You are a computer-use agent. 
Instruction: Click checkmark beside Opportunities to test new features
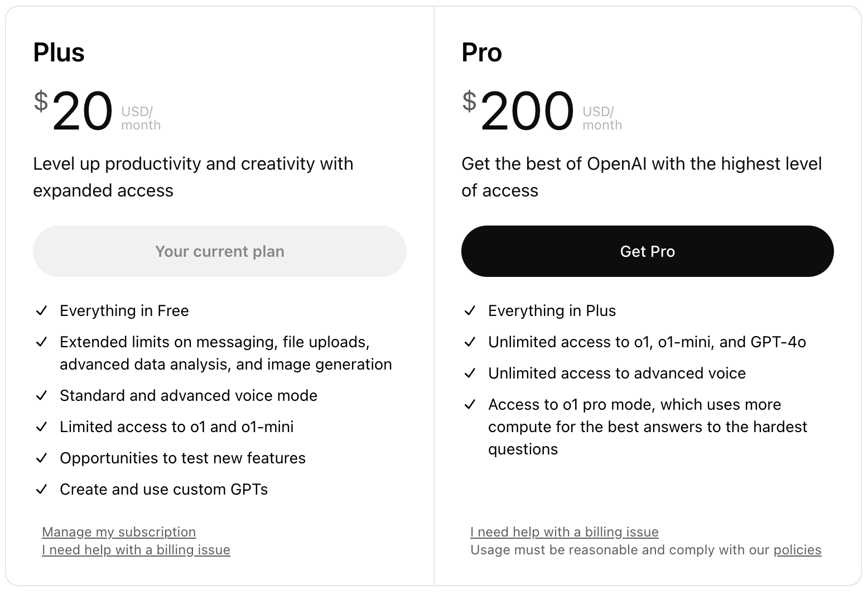click(41, 458)
